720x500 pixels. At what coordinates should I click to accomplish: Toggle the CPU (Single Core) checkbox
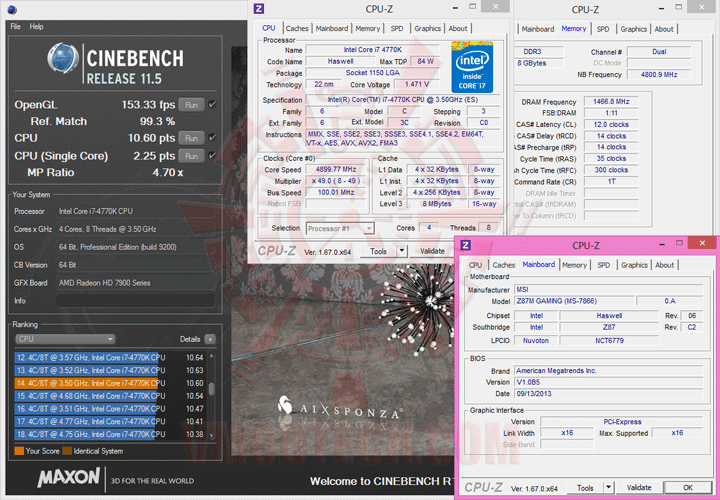pos(212,156)
